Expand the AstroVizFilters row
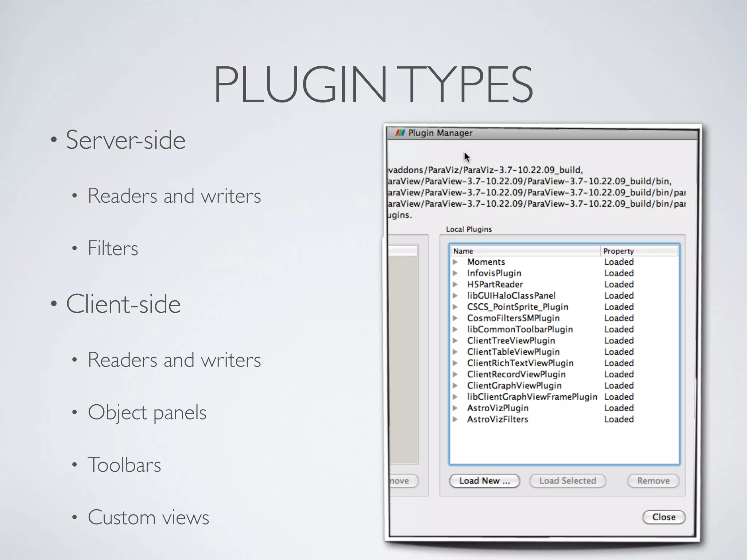Image resolution: width=747 pixels, height=560 pixels. (455, 419)
